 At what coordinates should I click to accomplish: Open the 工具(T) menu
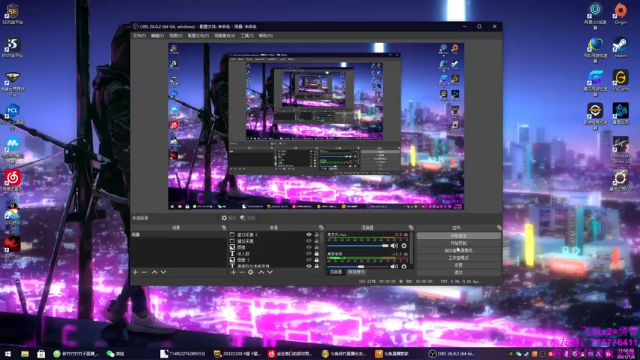click(x=247, y=36)
